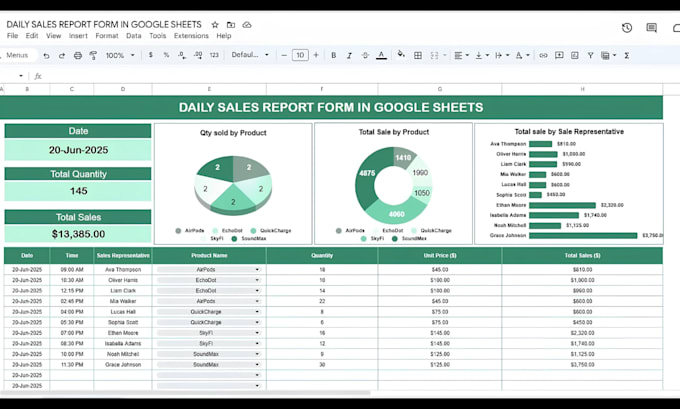This screenshot has height=409, width=680.
Task: Open the File menu
Action: pyautogui.click(x=12, y=36)
